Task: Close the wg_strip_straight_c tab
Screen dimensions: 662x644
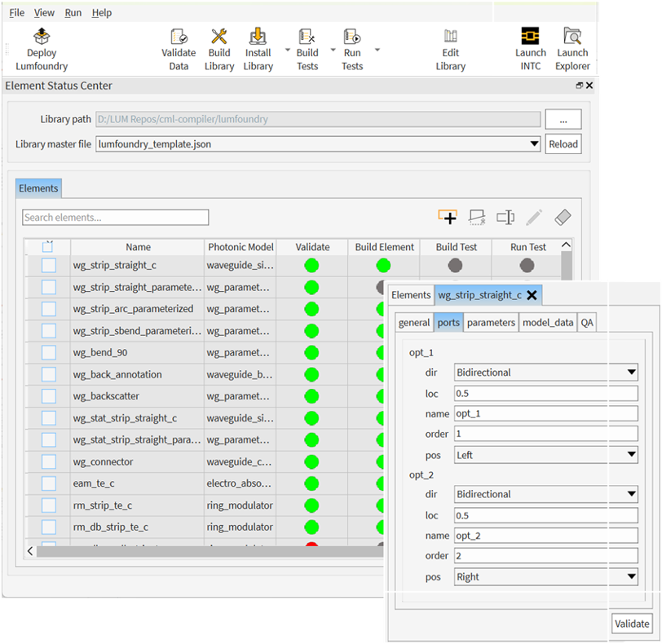Action: pyautogui.click(x=532, y=295)
